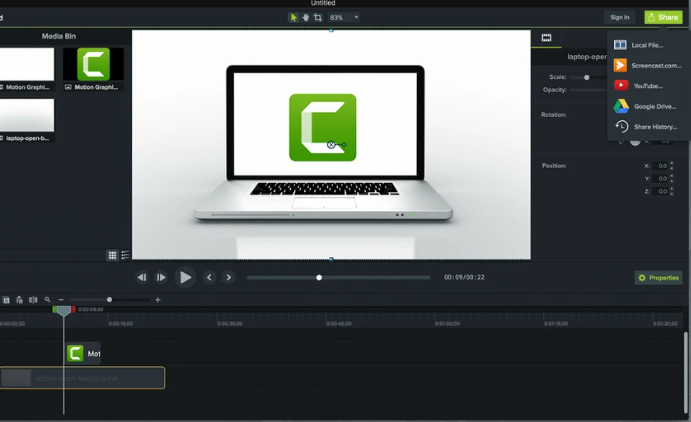Switch to the Visual Properties filmstrip tab
This screenshot has width=691, height=422.
coord(546,38)
